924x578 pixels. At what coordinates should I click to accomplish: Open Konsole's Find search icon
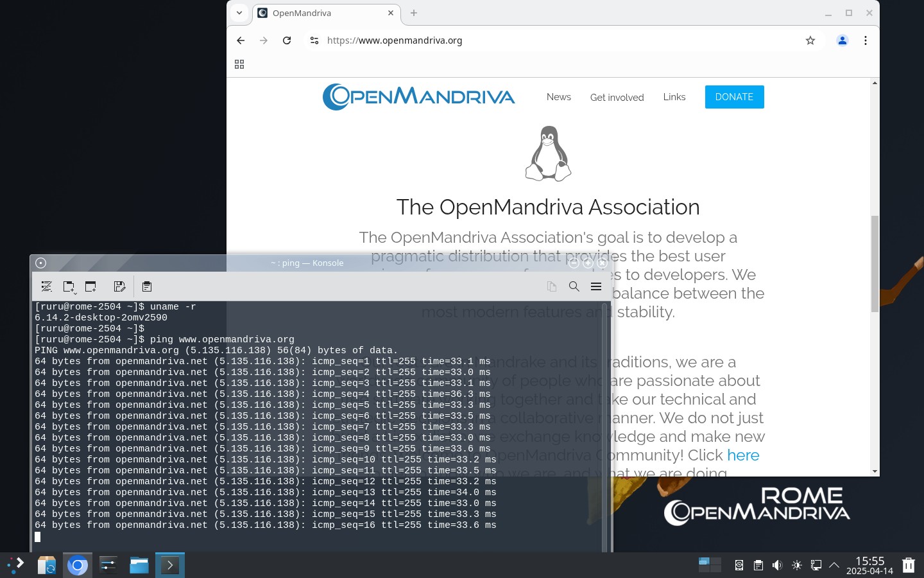[574, 286]
